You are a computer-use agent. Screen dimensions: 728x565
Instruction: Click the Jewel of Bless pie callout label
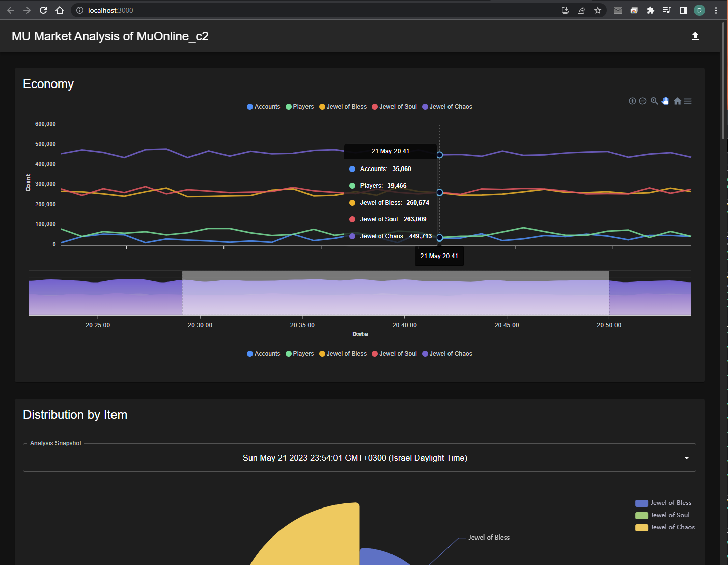click(489, 538)
